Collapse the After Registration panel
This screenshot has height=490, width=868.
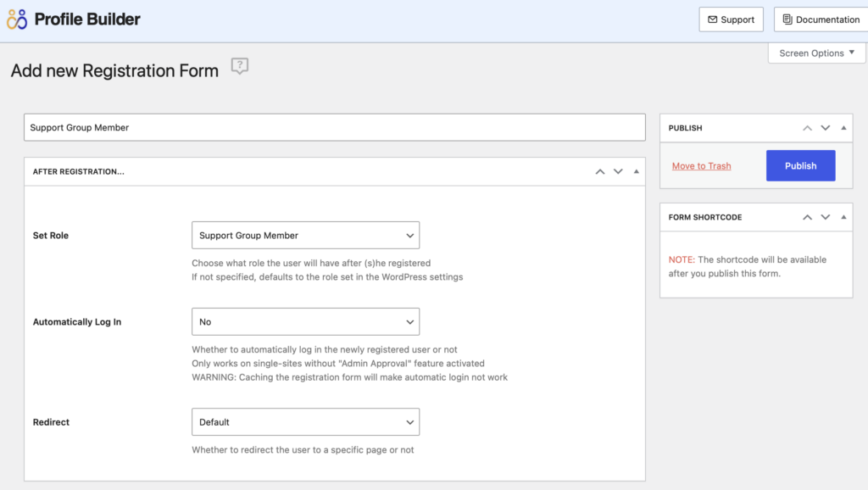click(x=637, y=171)
